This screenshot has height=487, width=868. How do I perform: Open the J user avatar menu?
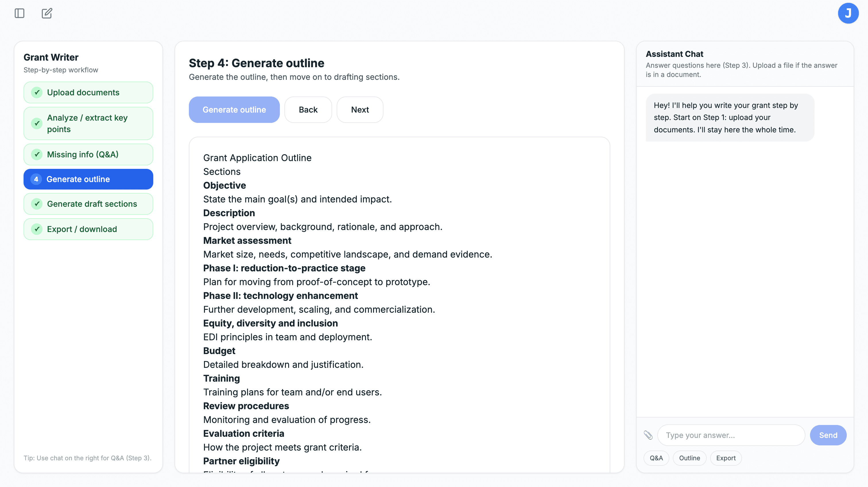click(848, 13)
